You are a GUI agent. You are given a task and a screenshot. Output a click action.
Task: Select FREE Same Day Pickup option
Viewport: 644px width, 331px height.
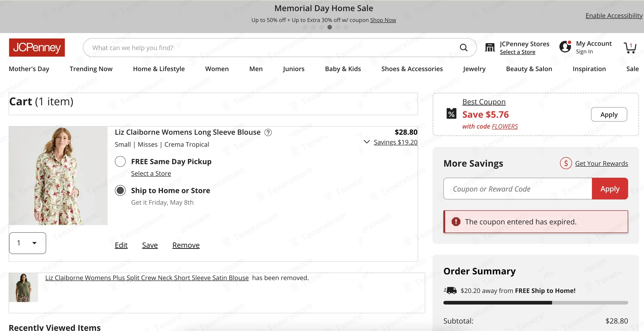tap(120, 161)
